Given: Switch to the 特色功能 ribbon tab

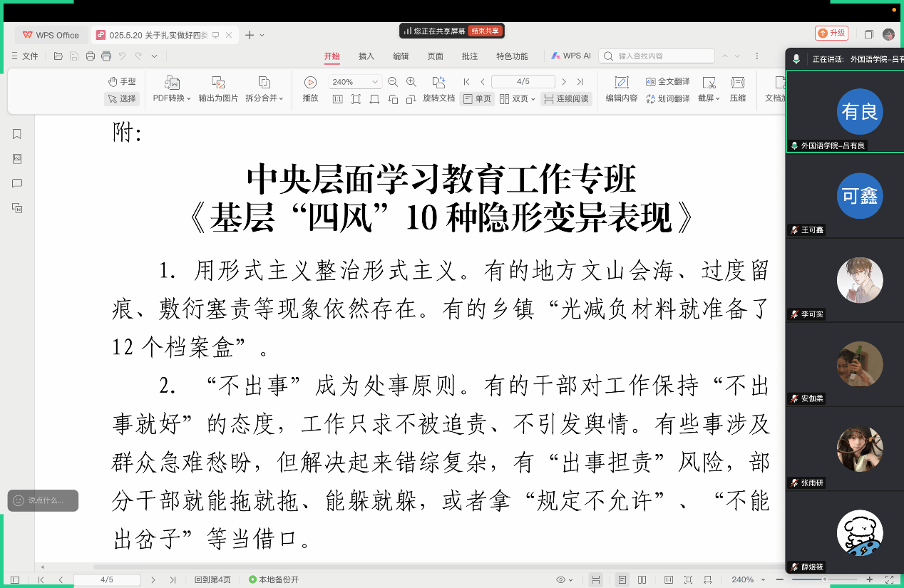Looking at the screenshot, I should pos(512,56).
